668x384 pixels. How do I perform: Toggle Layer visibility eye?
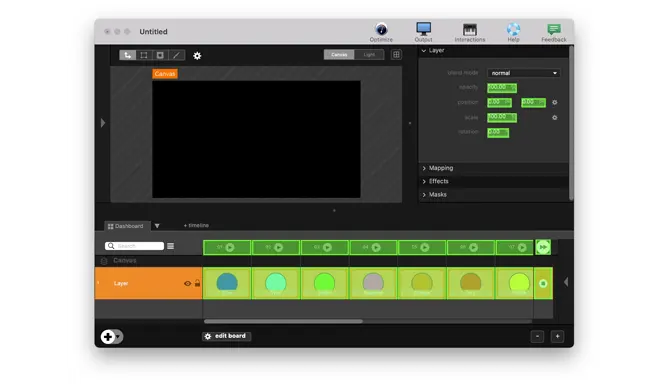click(x=187, y=283)
